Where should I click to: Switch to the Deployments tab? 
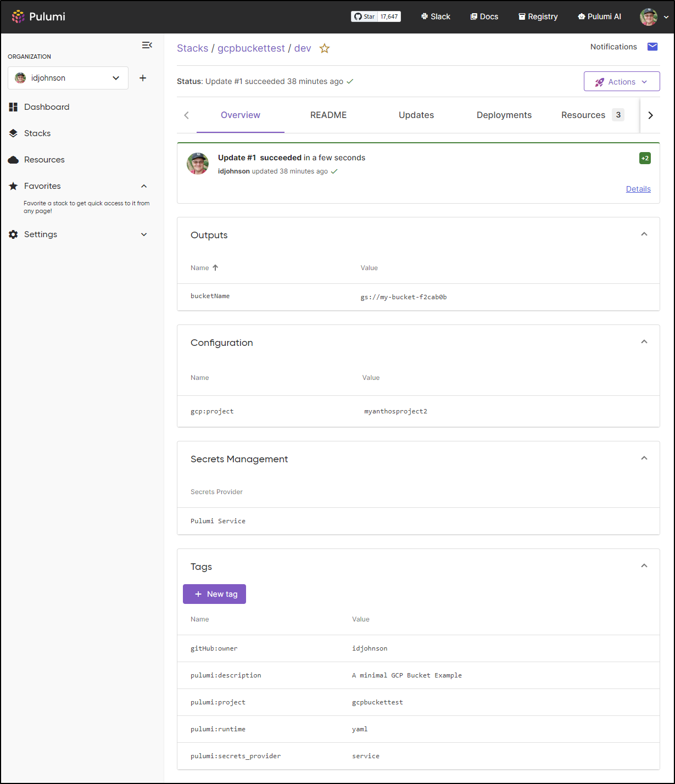click(504, 115)
